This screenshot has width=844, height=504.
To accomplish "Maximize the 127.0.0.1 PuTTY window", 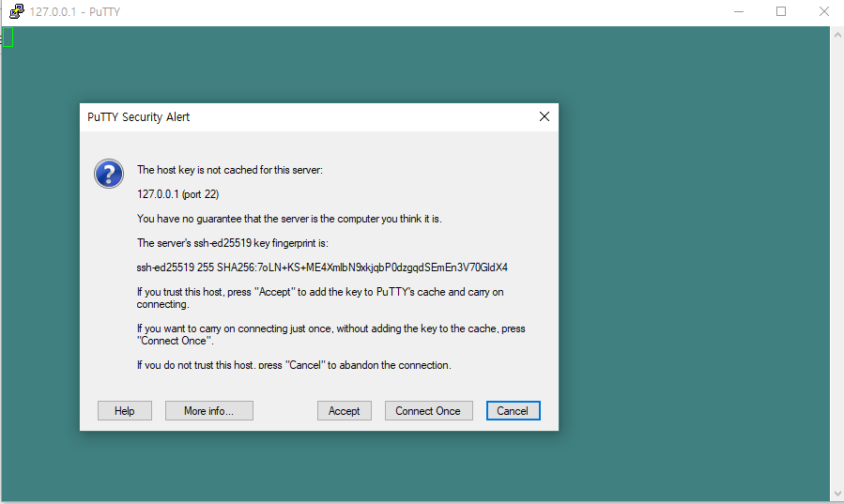I will (781, 11).
